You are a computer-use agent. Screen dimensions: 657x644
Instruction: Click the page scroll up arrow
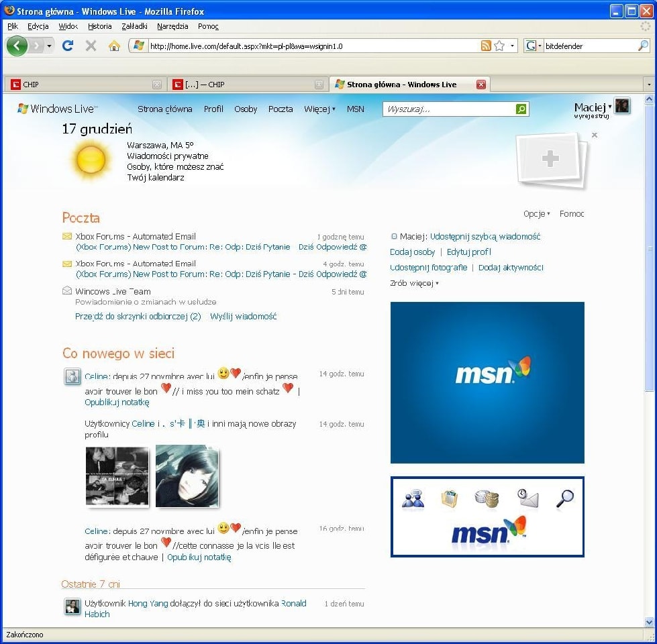click(x=649, y=99)
